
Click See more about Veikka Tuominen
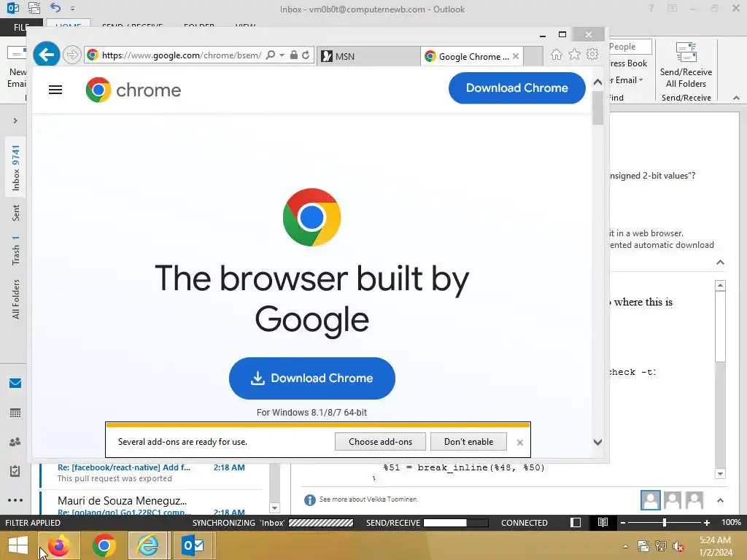[368, 499]
